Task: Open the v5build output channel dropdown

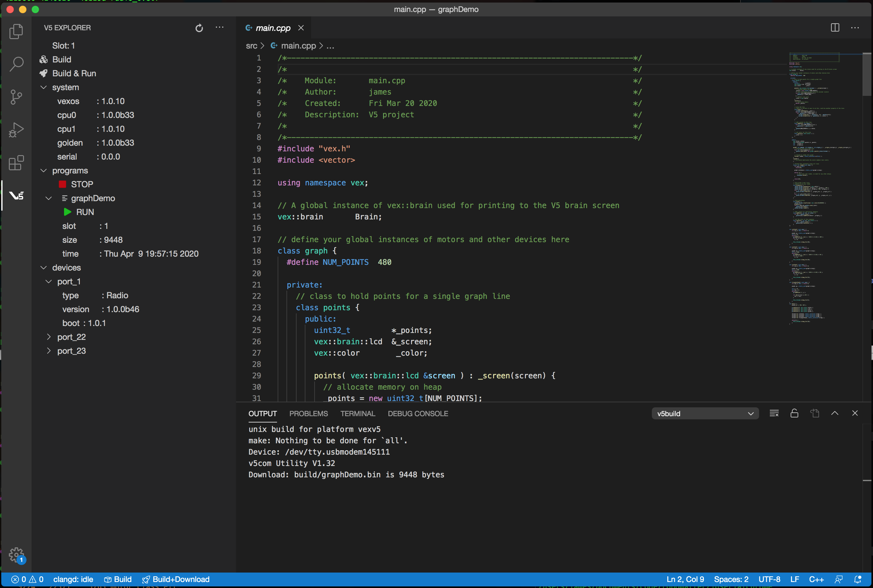Action: tap(705, 413)
